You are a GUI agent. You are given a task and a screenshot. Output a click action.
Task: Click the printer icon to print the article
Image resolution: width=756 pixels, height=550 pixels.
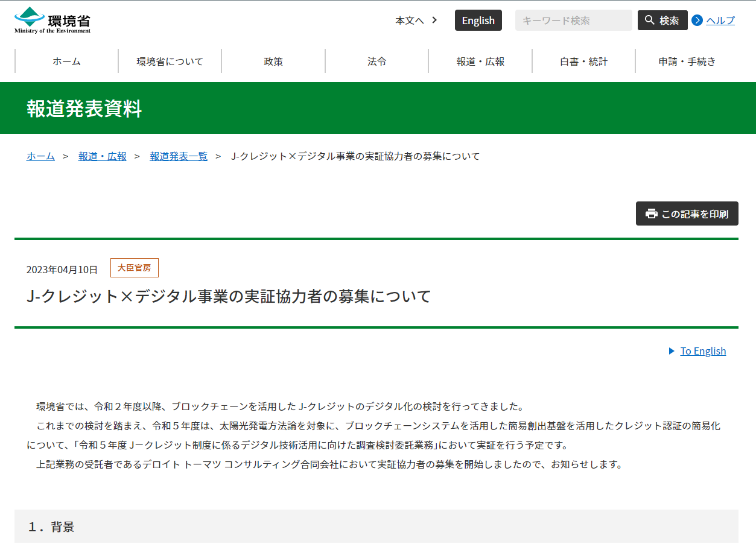(650, 213)
